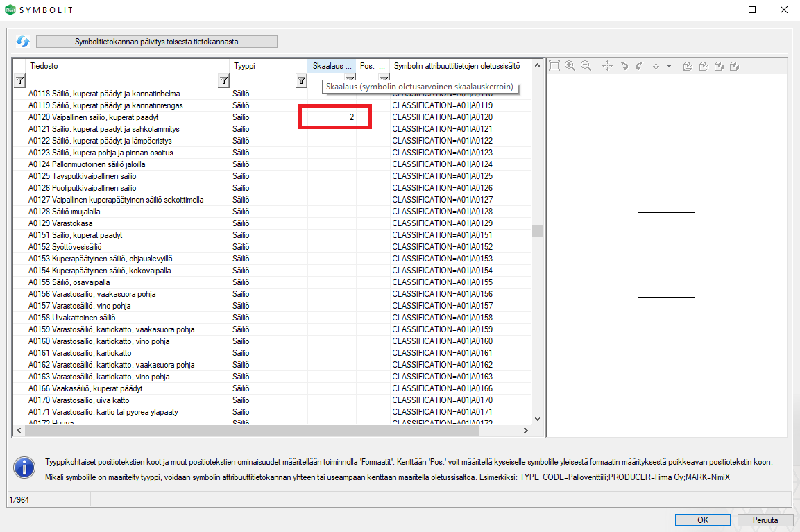Zoom out of the symbol preview
The height and width of the screenshot is (532, 800).
point(586,66)
